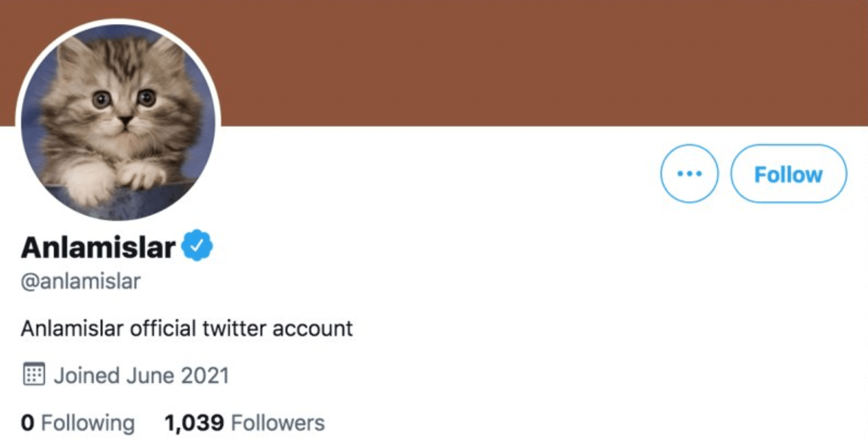Click the bold '1,039' follower count number
Viewport: 868px width, 447px height.
click(194, 423)
